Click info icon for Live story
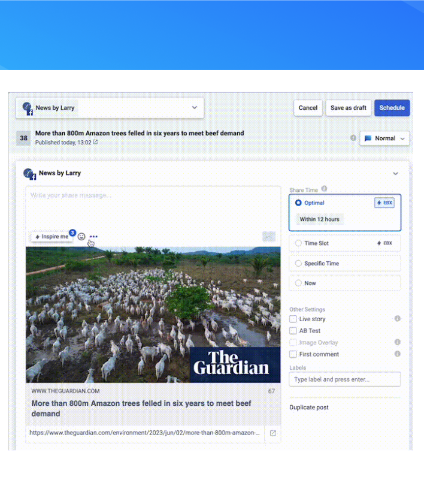Image resolution: width=424 pixels, height=504 pixels. click(397, 319)
